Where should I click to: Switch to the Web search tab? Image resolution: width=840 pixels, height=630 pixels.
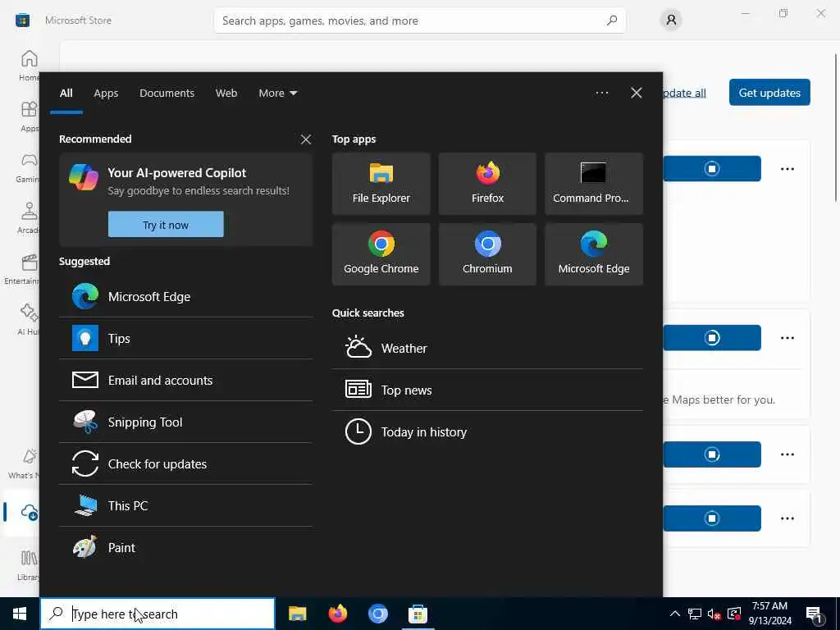[226, 94]
